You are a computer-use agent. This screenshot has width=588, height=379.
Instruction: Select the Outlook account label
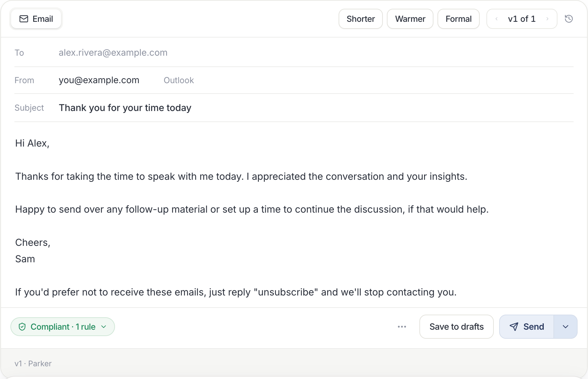click(x=179, y=80)
